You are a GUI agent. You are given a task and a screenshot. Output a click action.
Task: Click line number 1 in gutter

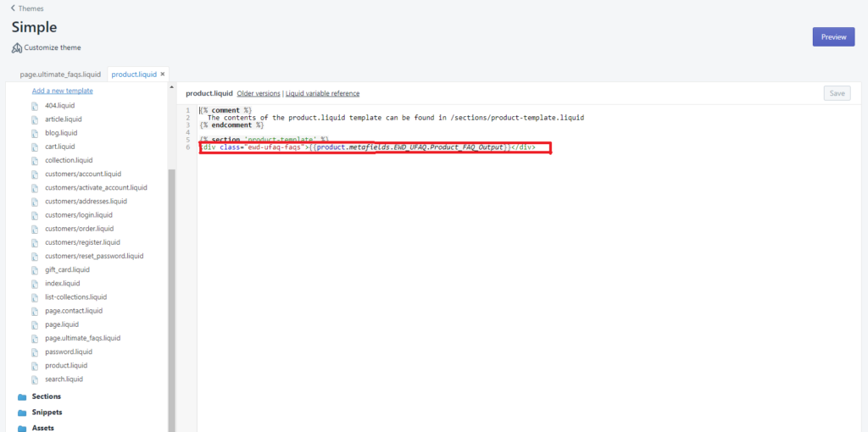tap(188, 111)
